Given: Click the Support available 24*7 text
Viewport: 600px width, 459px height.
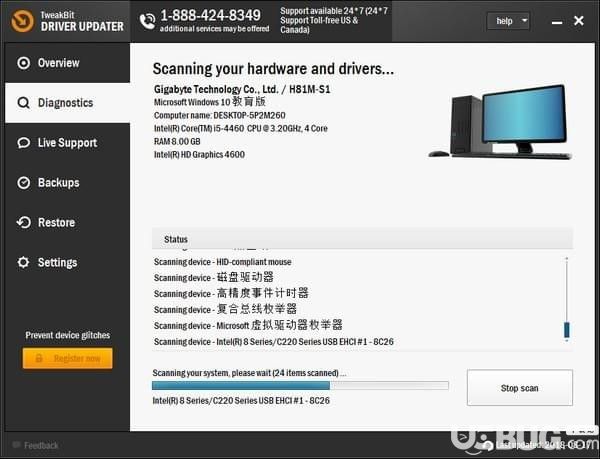Looking at the screenshot, I should pos(334,20).
